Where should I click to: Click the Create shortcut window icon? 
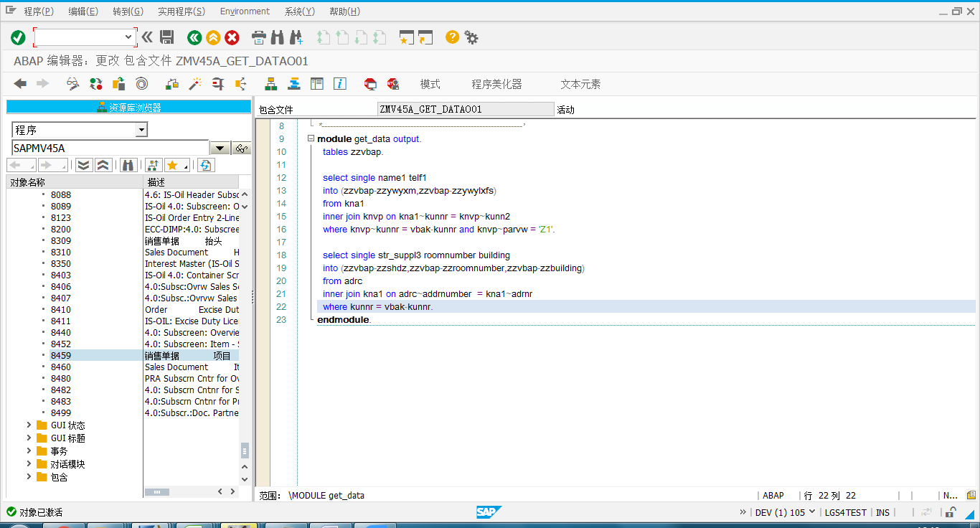425,37
